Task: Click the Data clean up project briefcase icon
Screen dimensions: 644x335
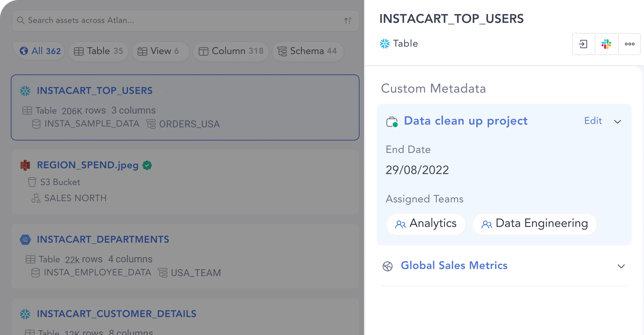Action: point(392,122)
